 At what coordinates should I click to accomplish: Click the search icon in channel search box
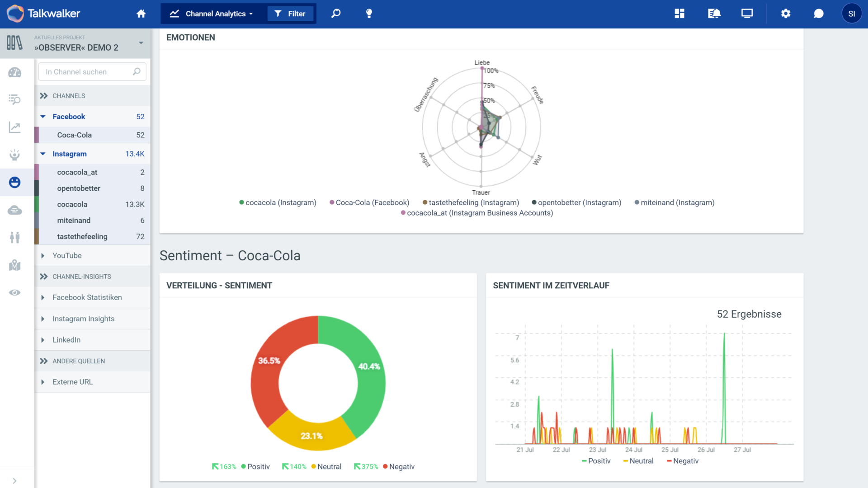pos(137,71)
